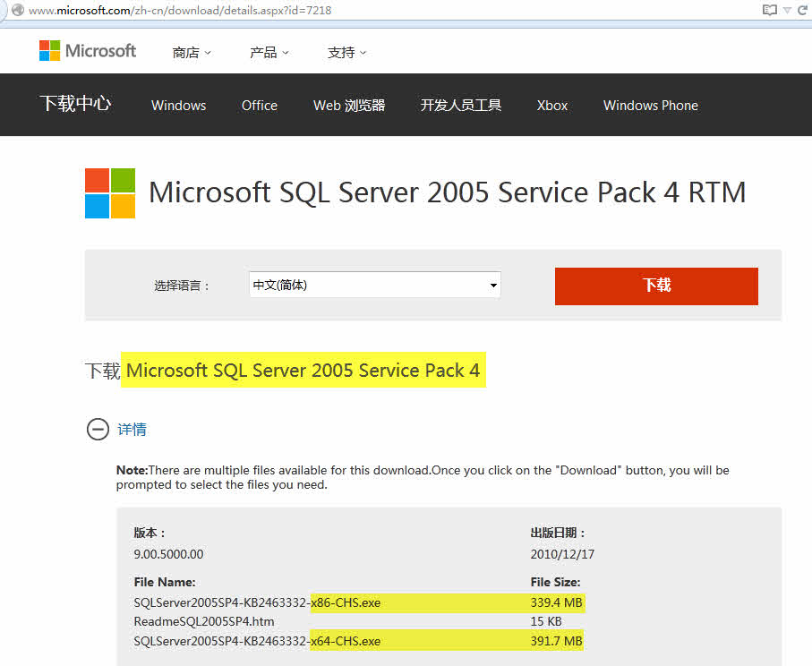Click the address bar URL field
Screen dimensions: 812x666
tap(358, 10)
